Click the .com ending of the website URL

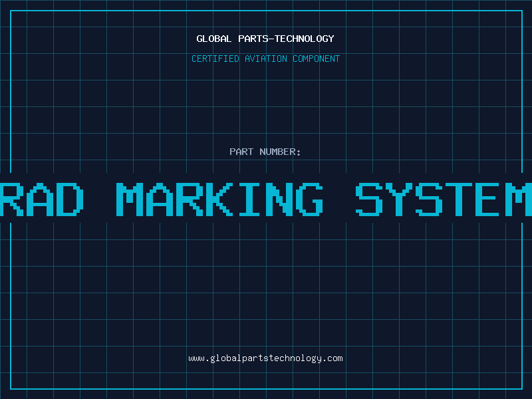click(x=332, y=358)
